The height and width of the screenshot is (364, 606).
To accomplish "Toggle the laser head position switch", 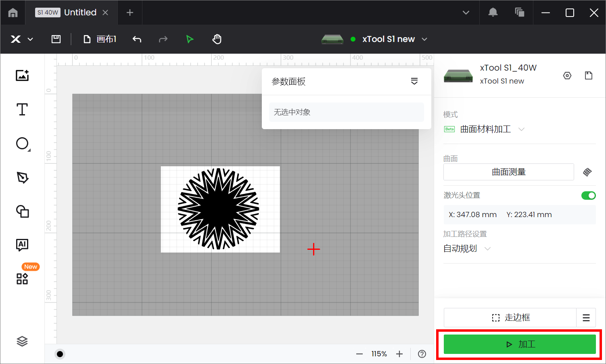I will click(x=588, y=196).
